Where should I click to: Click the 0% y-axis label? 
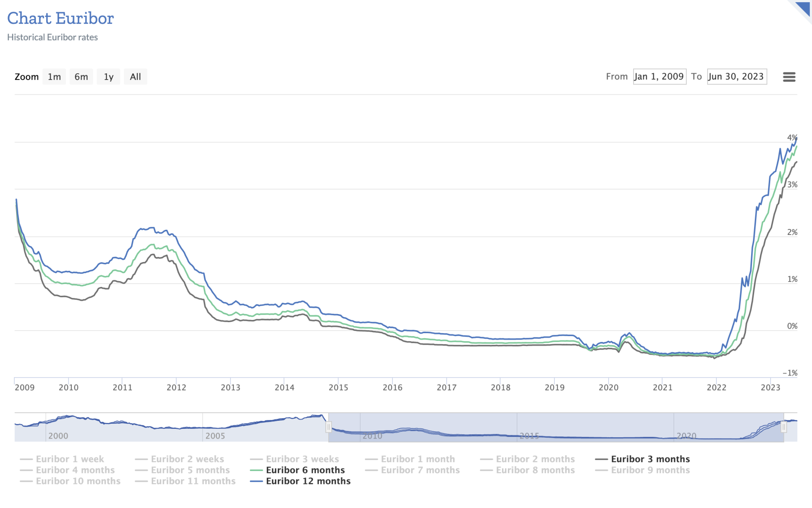(x=792, y=326)
